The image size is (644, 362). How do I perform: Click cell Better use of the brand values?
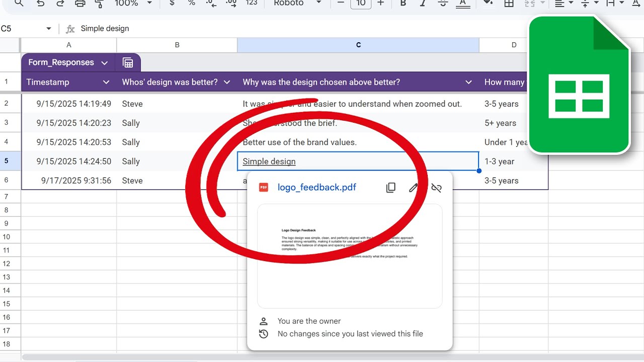[358, 142]
